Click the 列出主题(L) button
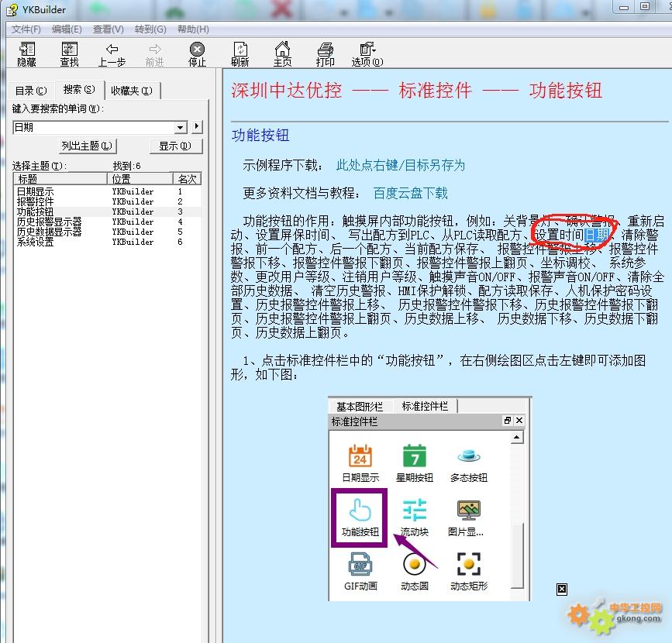 tap(88, 146)
